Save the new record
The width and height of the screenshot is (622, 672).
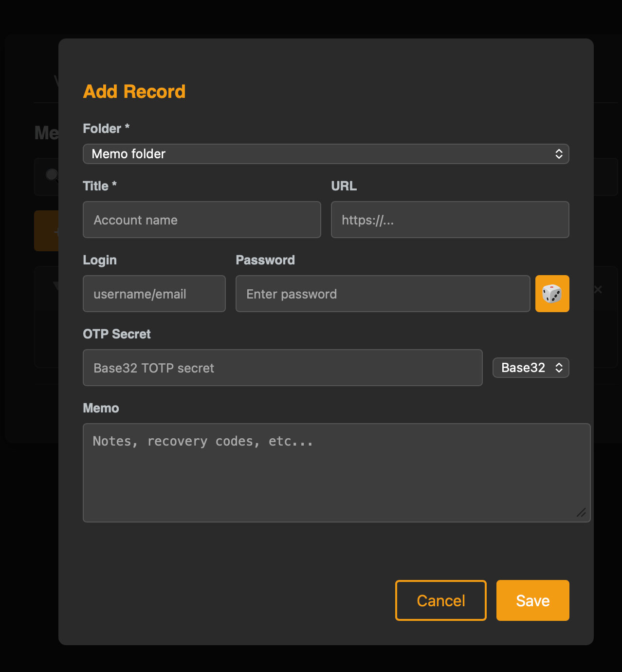click(532, 600)
